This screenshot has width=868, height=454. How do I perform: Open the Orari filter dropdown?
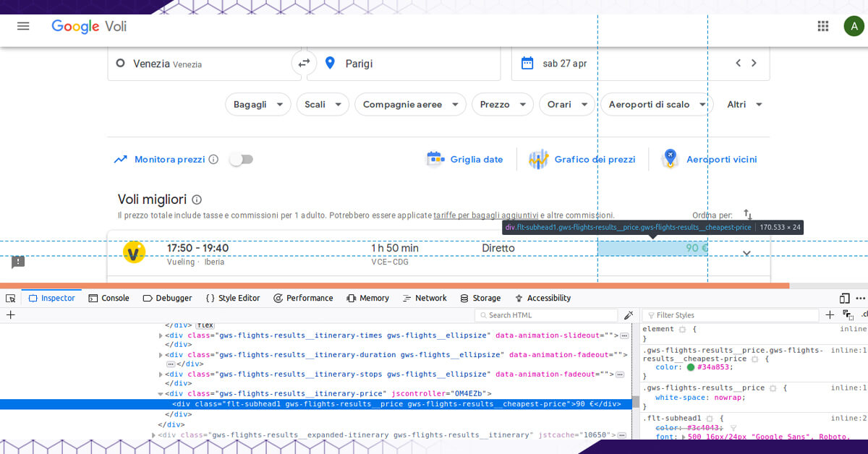point(566,104)
